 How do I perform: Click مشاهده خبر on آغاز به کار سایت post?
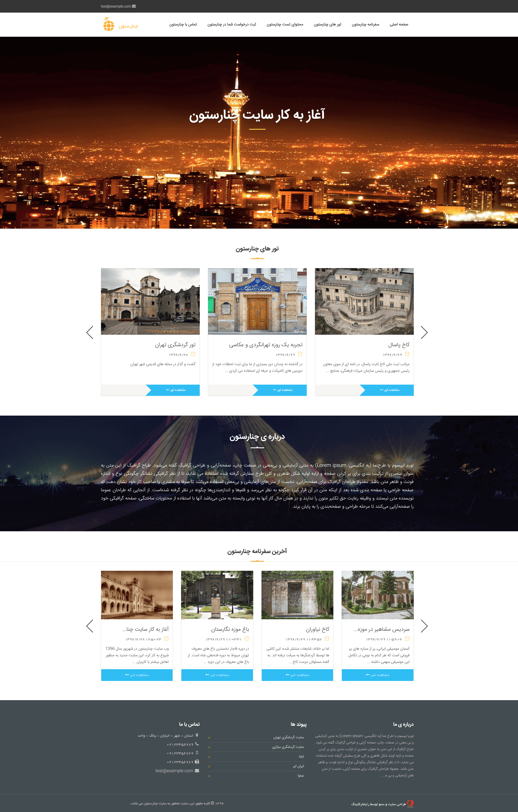click(137, 675)
